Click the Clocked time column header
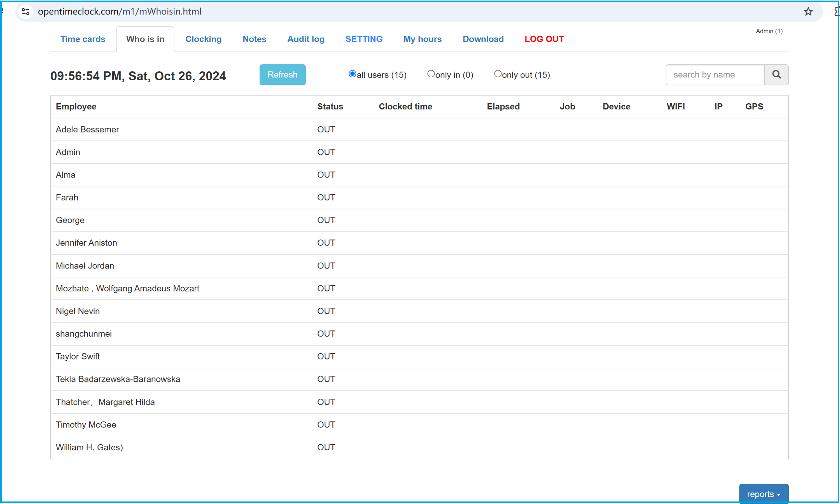 (405, 107)
